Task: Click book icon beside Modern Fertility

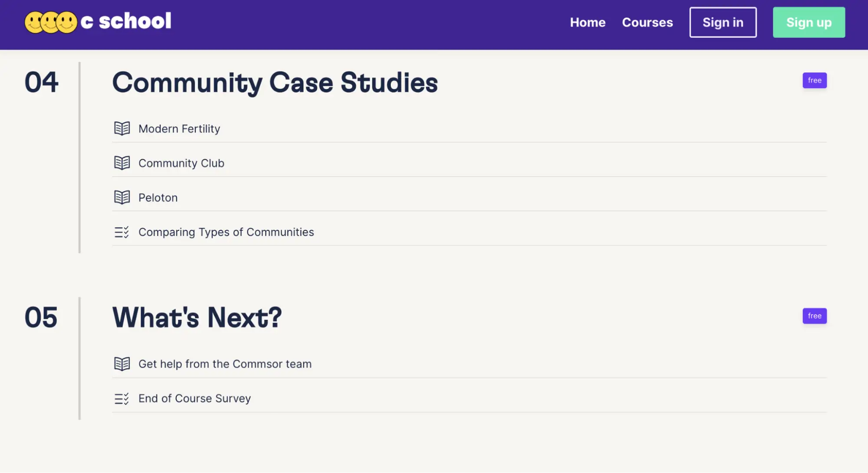Action: pyautogui.click(x=122, y=128)
